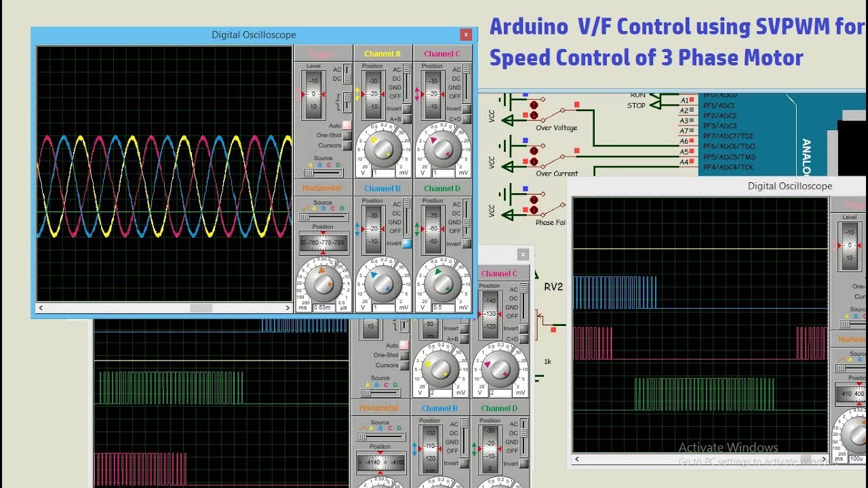The height and width of the screenshot is (488, 868).
Task: Click Channel D green position arrows, second oscilloscope
Action: (474, 449)
